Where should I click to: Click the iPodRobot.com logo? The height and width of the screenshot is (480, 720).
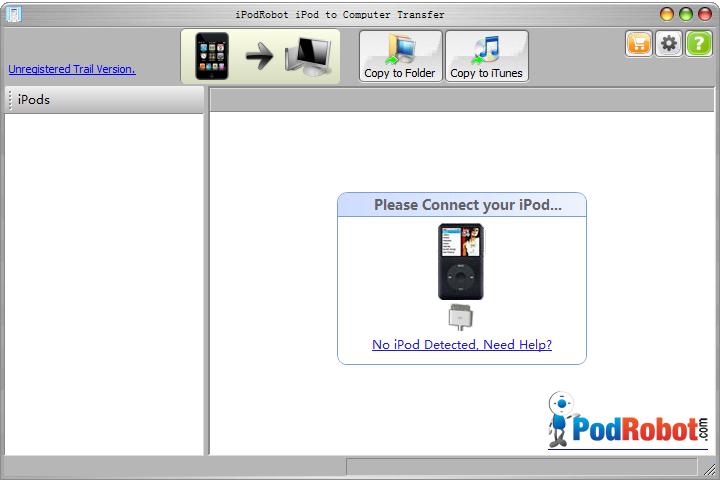click(629, 420)
